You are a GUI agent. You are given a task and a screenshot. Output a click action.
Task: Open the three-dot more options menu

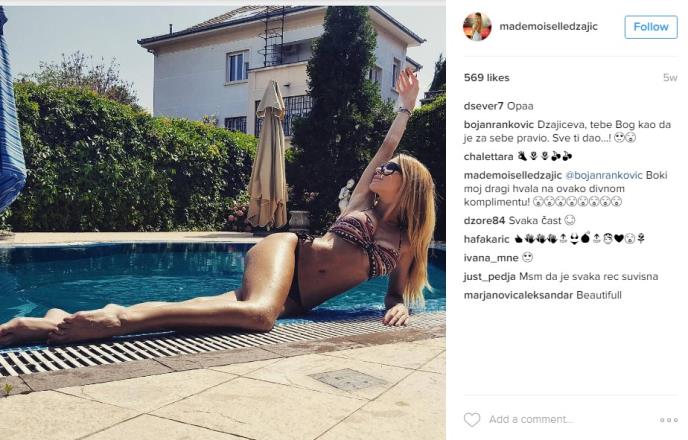point(669,420)
